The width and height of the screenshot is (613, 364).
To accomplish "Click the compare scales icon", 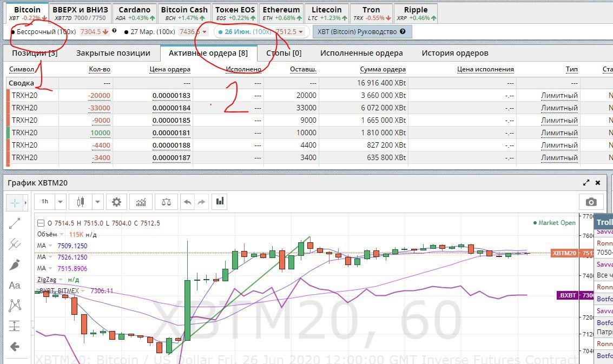I will (166, 202).
